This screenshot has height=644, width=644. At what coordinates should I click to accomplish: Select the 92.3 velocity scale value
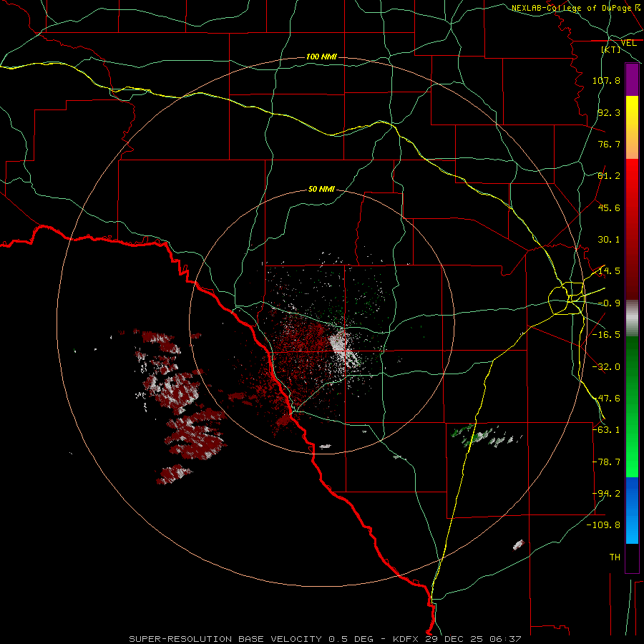tap(609, 112)
